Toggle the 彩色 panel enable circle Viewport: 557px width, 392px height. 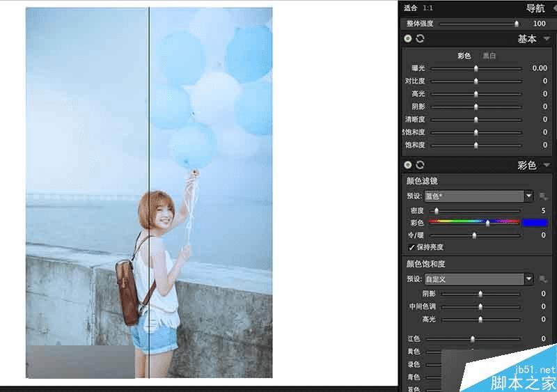tap(408, 165)
